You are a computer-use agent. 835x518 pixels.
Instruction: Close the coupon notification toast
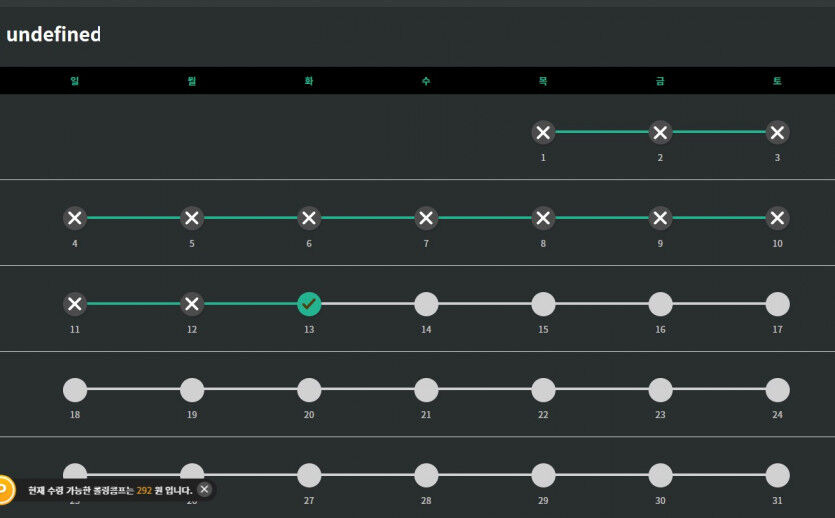[x=204, y=489]
